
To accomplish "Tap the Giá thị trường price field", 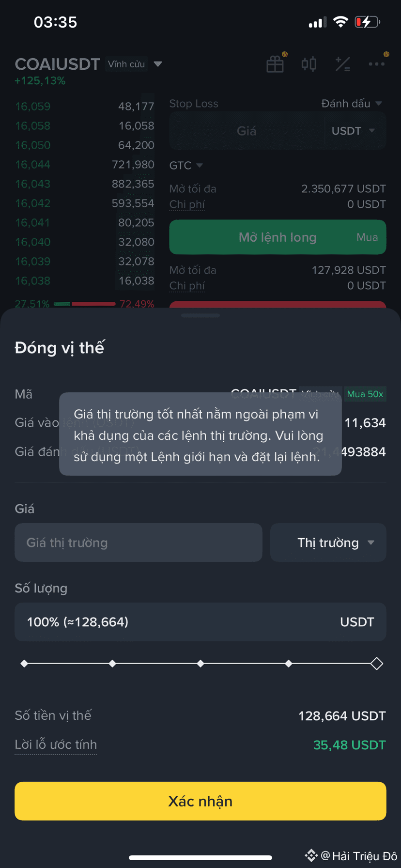I will coord(139,542).
